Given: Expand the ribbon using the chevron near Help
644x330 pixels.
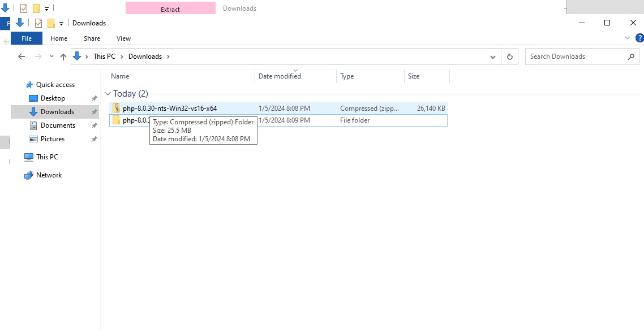Looking at the screenshot, I should tap(627, 38).
